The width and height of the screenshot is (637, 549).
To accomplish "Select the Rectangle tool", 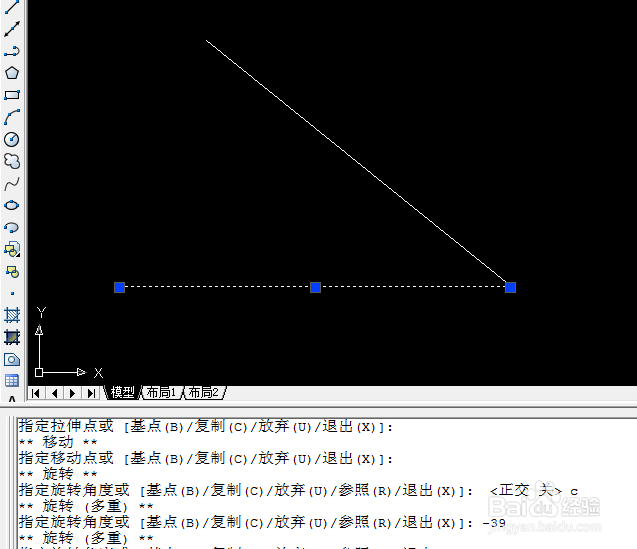I will (x=12, y=95).
